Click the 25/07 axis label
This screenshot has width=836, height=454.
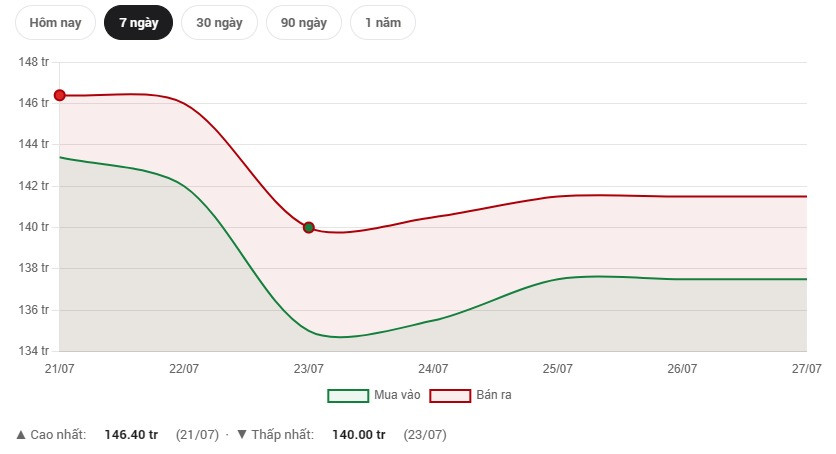(x=558, y=369)
